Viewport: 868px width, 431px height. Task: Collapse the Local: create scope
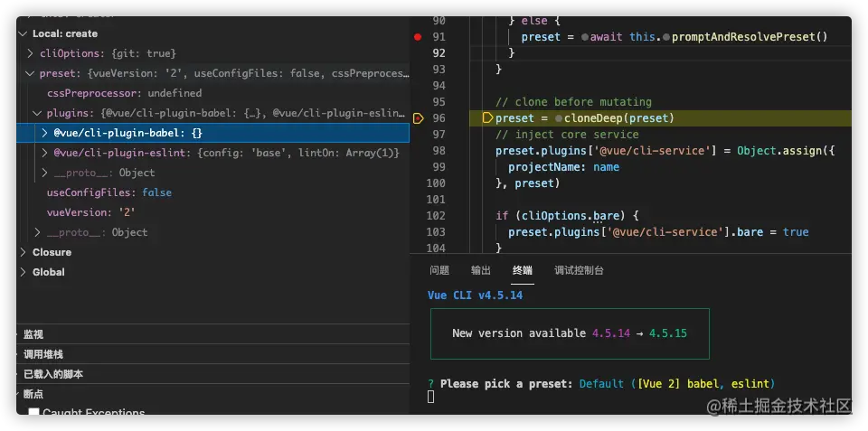pyautogui.click(x=23, y=33)
